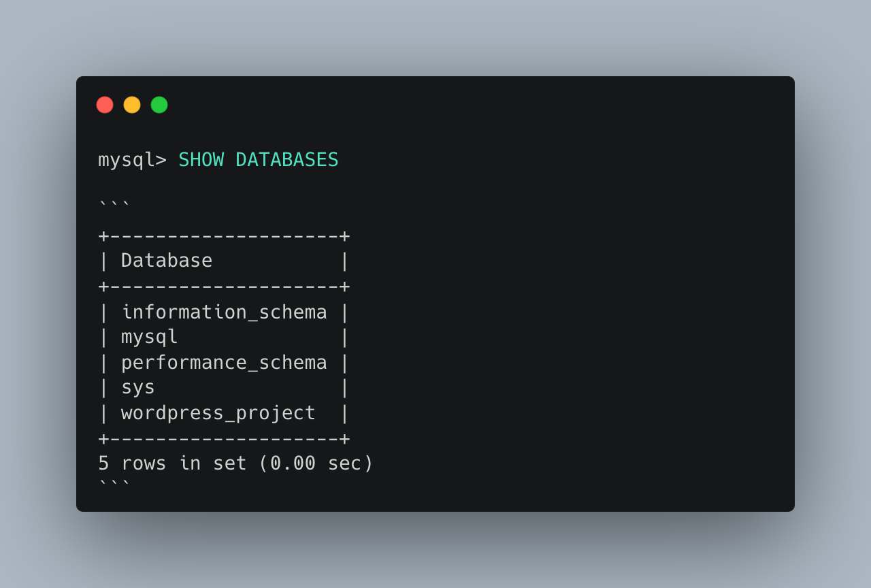Click the "5 rows in set" text
The width and height of the screenshot is (871, 588).
coord(172,463)
